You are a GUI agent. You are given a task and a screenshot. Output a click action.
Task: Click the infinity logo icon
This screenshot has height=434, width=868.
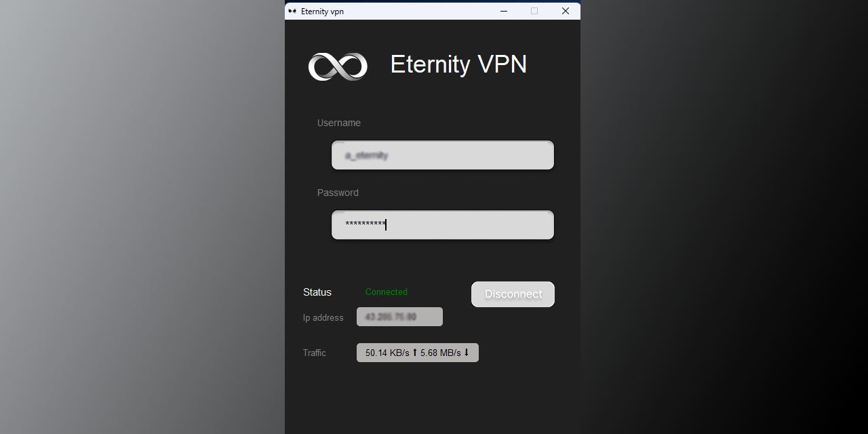(x=338, y=66)
